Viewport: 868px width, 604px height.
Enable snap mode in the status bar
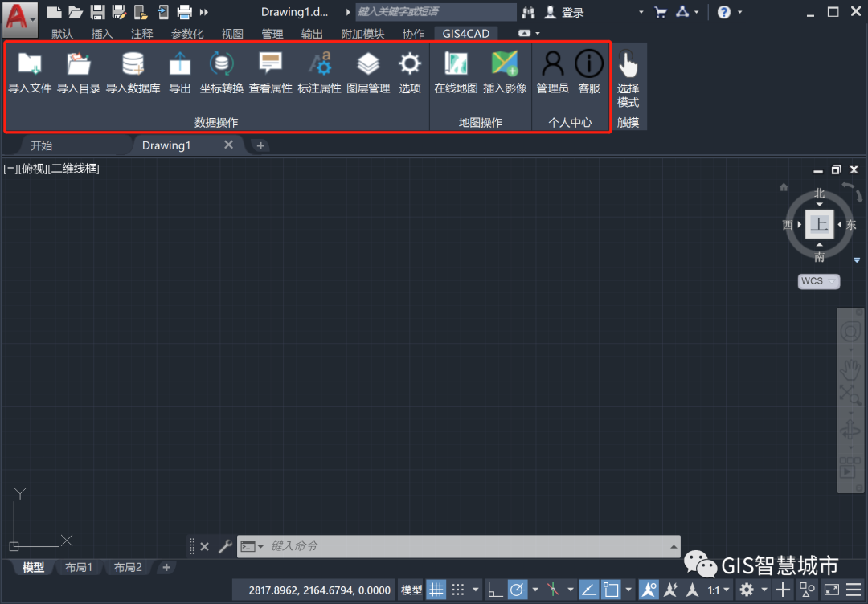[457, 590]
